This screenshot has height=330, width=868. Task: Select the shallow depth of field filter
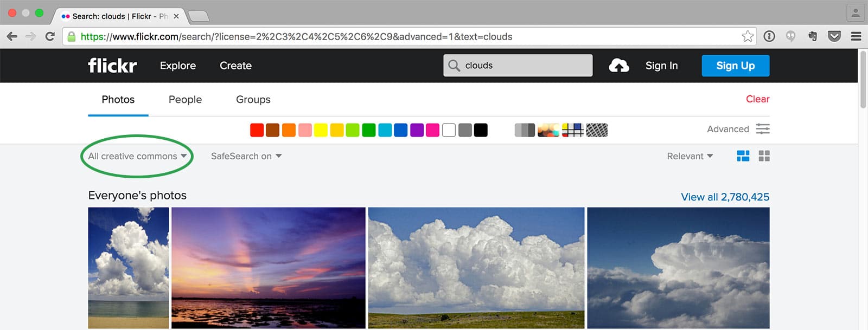[x=548, y=130]
